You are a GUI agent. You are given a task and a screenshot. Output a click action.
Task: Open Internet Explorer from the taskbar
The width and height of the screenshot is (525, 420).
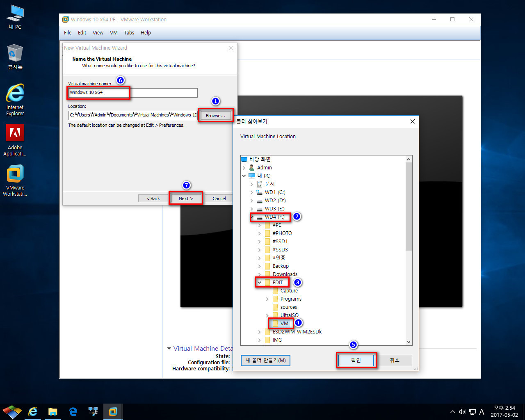[x=33, y=411]
